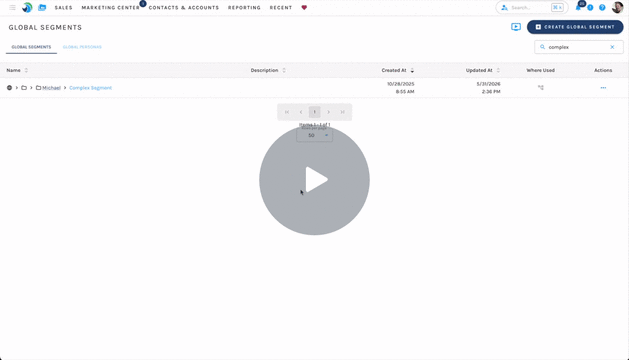Open the hamburger navigation menu
This screenshot has height=360, width=629.
pos(12,8)
